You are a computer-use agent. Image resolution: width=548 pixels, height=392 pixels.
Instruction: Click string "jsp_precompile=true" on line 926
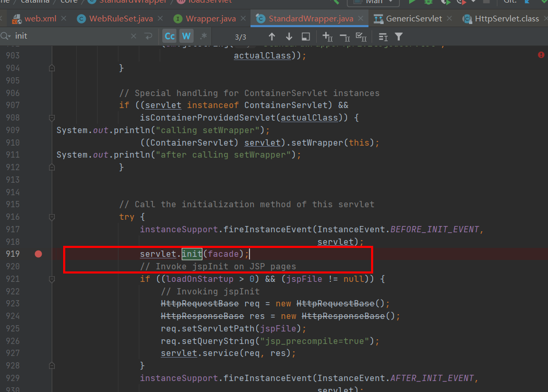point(315,341)
